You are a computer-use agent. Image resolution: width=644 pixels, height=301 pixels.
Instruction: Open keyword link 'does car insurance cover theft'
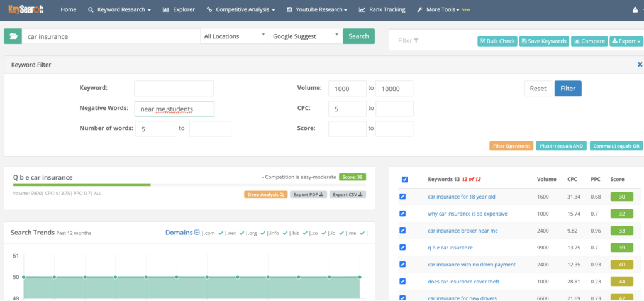pyautogui.click(x=464, y=282)
